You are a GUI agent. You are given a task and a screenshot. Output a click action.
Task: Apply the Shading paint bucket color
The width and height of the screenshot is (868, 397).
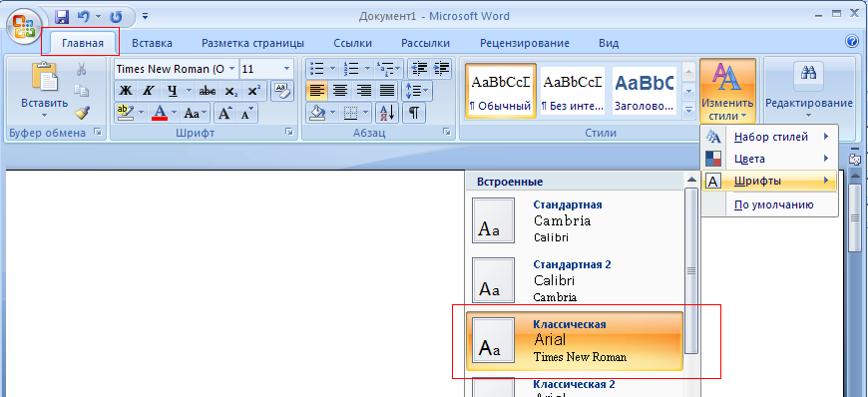(x=317, y=113)
